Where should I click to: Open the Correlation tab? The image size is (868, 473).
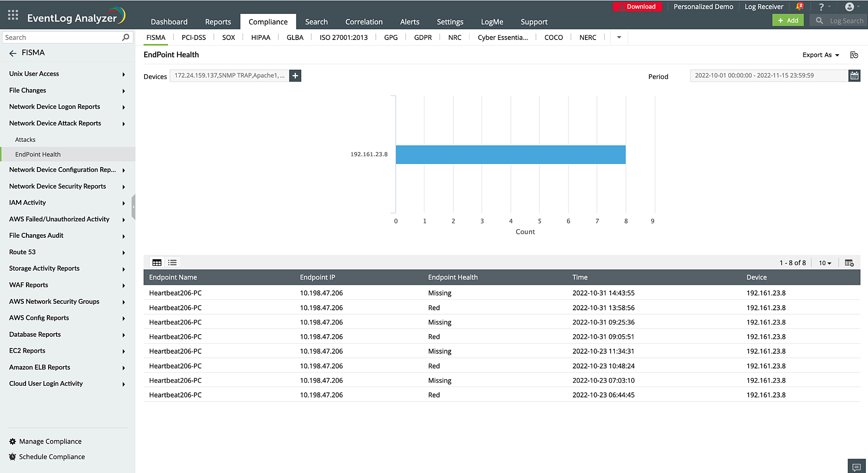[364, 22]
